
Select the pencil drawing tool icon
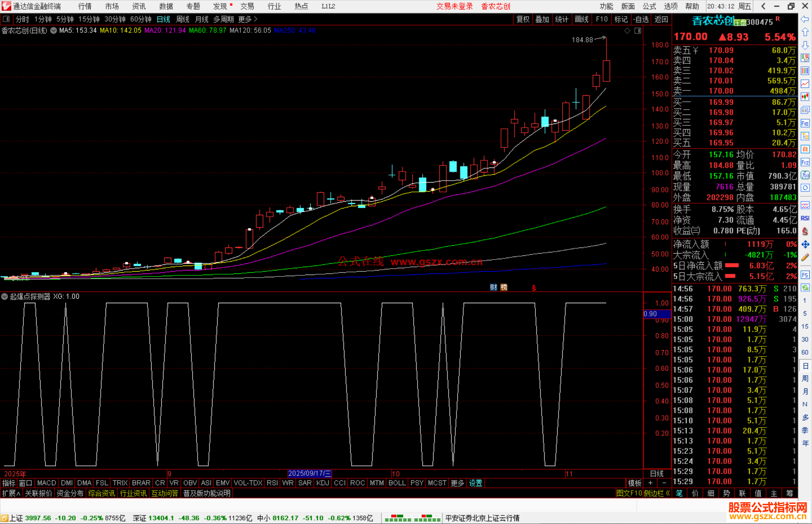coord(805,258)
